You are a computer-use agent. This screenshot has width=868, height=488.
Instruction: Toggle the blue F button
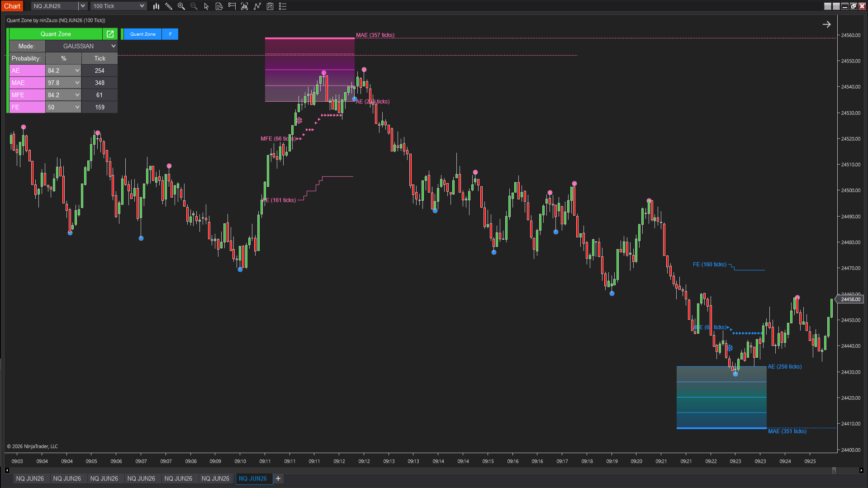170,34
